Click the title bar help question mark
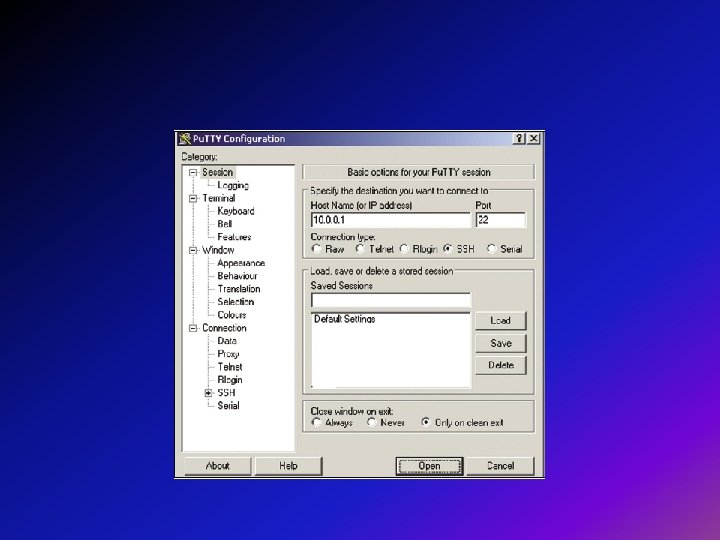720x540 pixels. coord(519,138)
